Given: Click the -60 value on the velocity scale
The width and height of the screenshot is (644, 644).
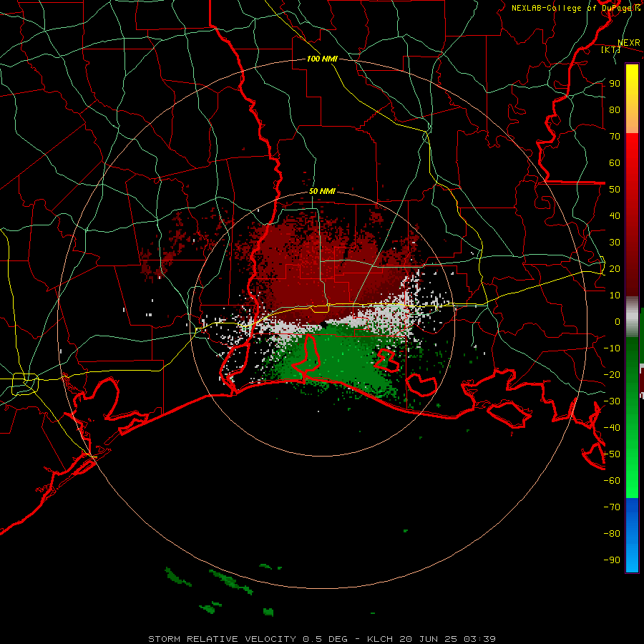Looking at the screenshot, I should tap(612, 481).
